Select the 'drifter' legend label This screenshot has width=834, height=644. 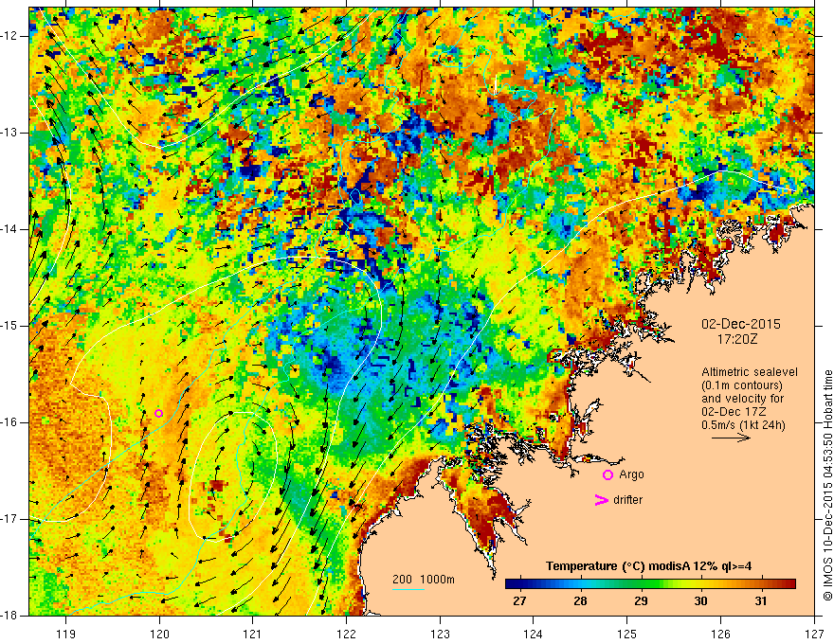[x=627, y=500]
